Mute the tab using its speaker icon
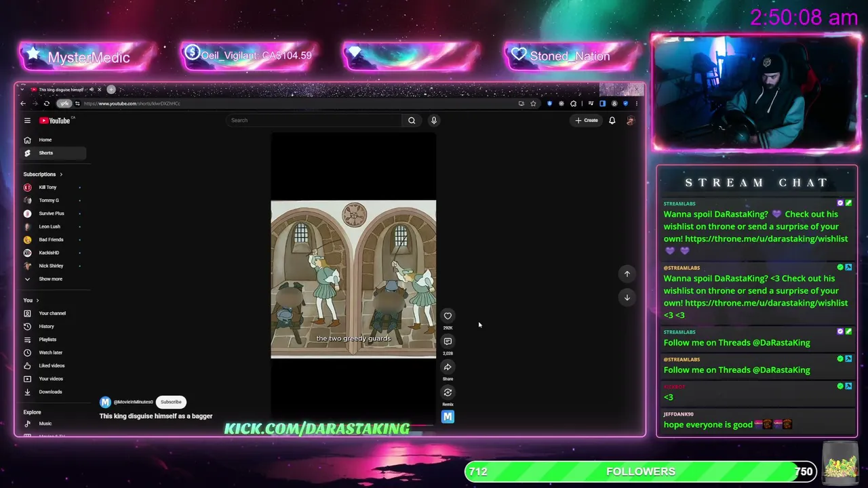 tap(92, 89)
